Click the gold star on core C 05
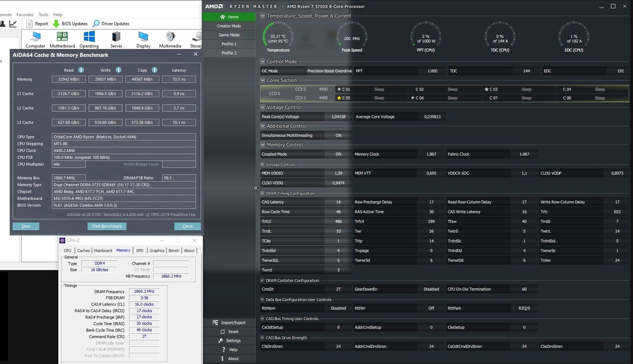Screen dimensions: 633x364 click(339, 98)
